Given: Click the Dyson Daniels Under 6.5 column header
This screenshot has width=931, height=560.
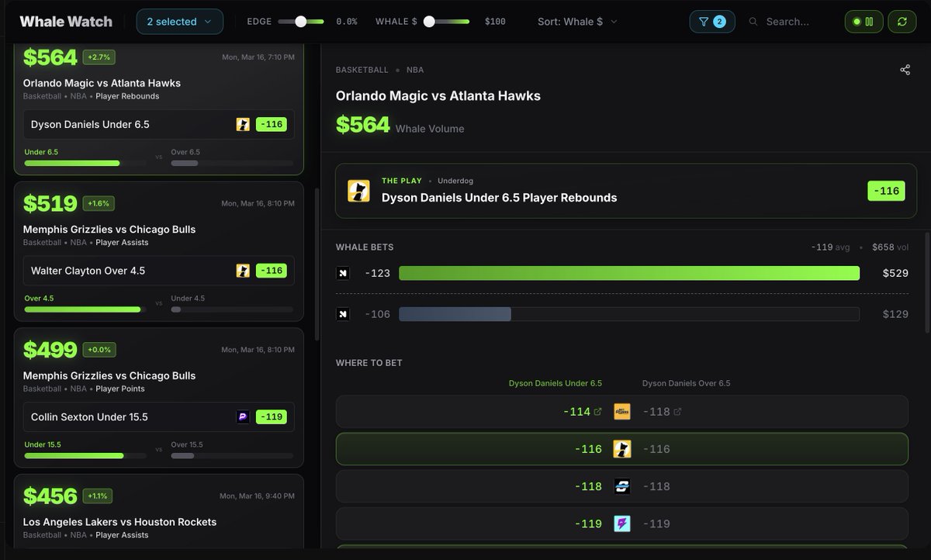Looking at the screenshot, I should (x=555, y=383).
